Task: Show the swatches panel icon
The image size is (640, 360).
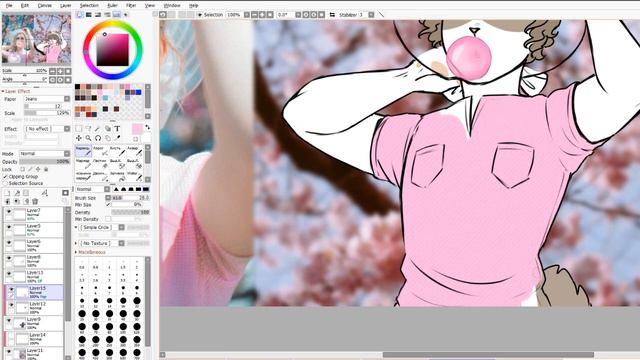Action: [117, 15]
